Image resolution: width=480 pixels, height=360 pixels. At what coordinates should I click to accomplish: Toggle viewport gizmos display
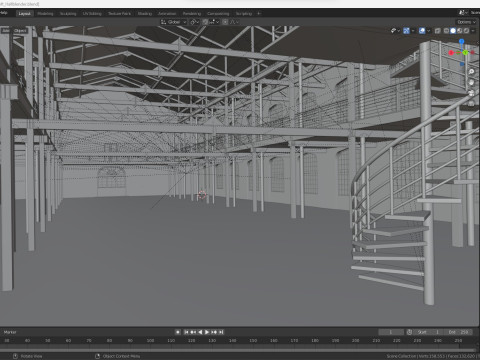pyautogui.click(x=406, y=31)
